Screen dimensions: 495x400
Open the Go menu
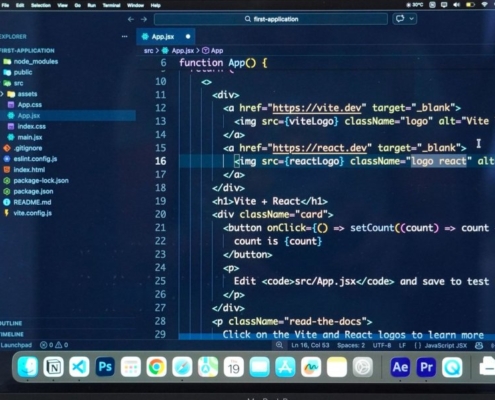(x=78, y=5)
